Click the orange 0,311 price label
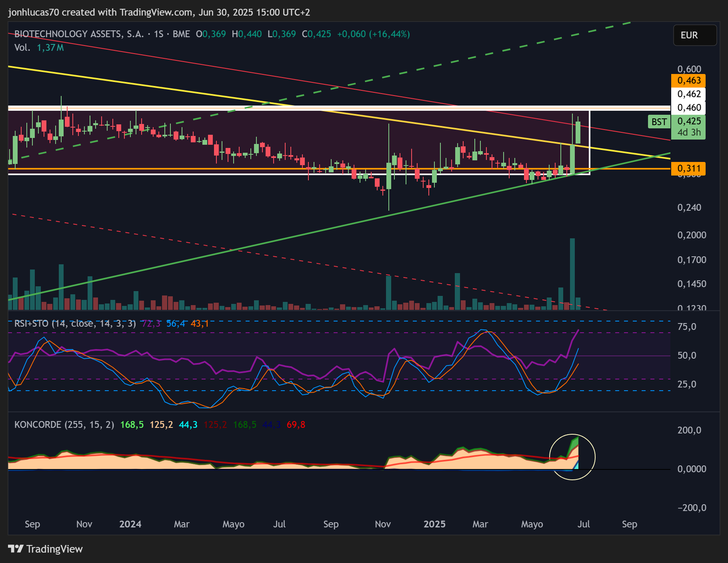Image resolution: width=728 pixels, height=563 pixels. click(688, 168)
